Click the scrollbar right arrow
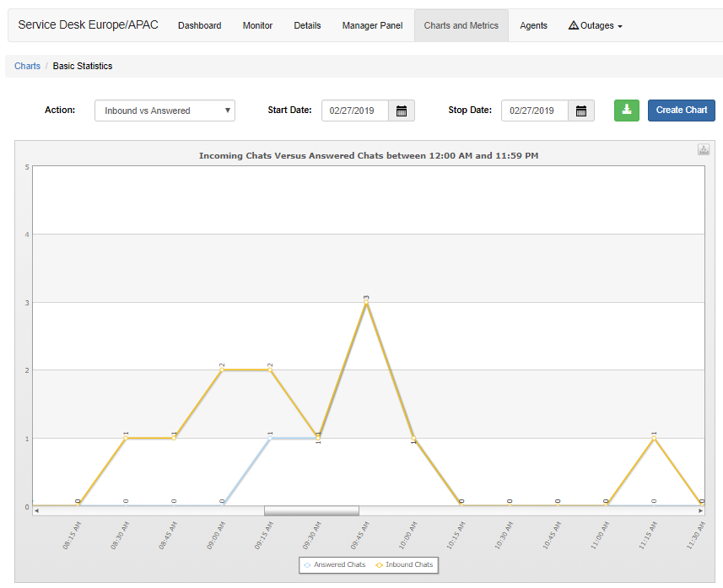 pyautogui.click(x=701, y=511)
